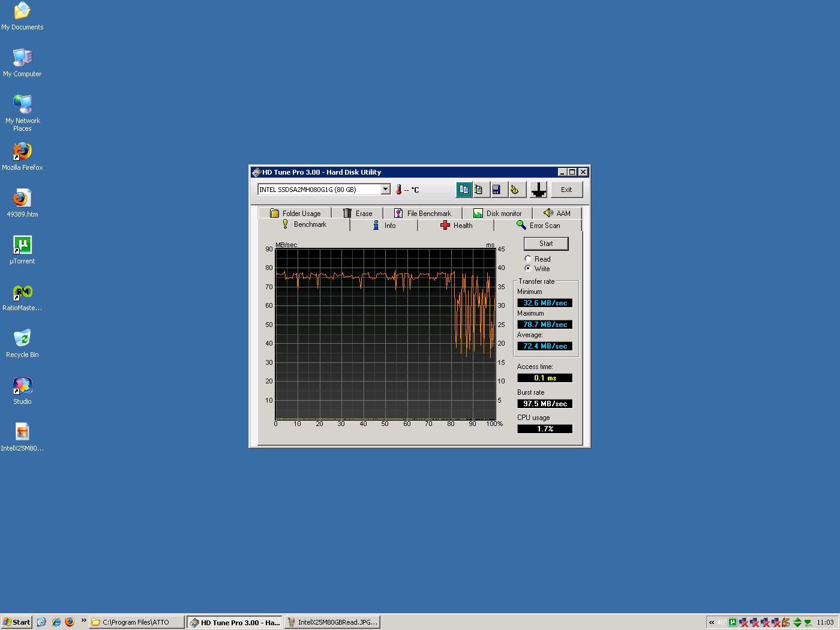Select the My Computer desktop icon

coord(22,62)
